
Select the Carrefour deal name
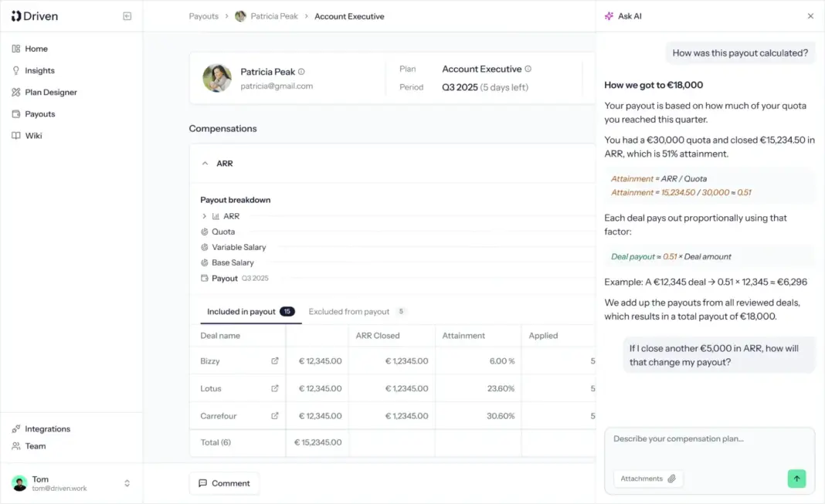[219, 416]
